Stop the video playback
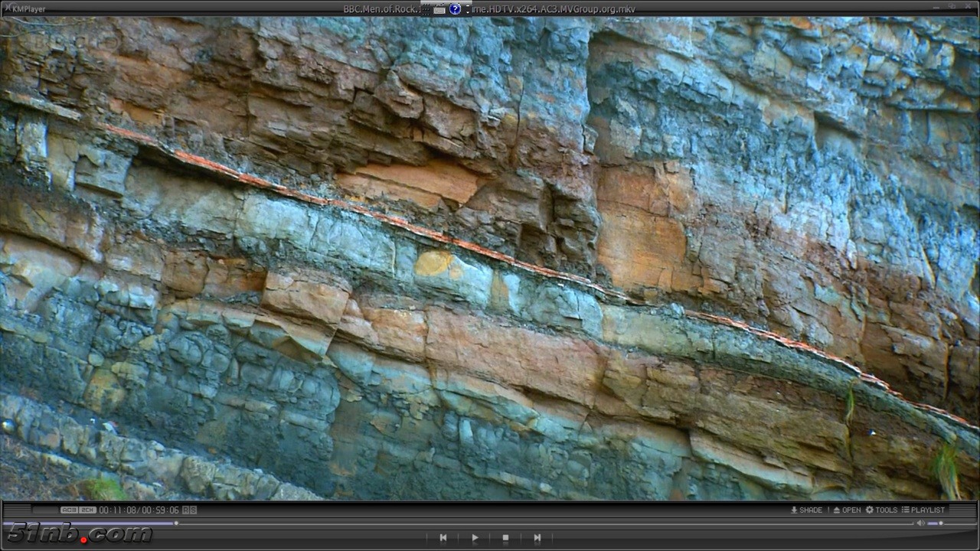Screen dimensions: 980x551 coord(505,538)
